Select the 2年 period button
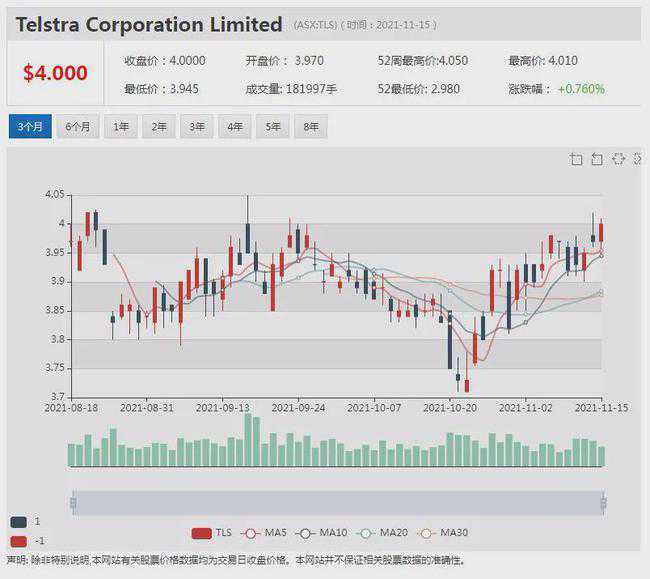Screen dimensions: 650x579 (158, 127)
